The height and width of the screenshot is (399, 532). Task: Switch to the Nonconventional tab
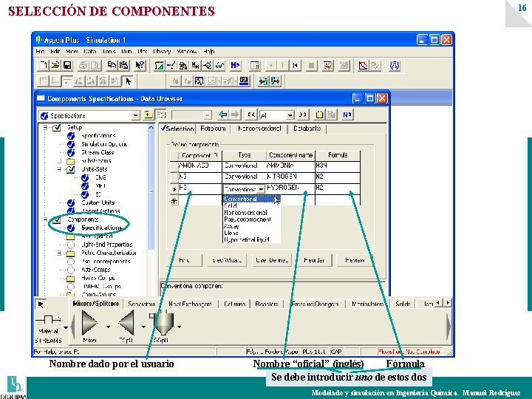coord(259,129)
